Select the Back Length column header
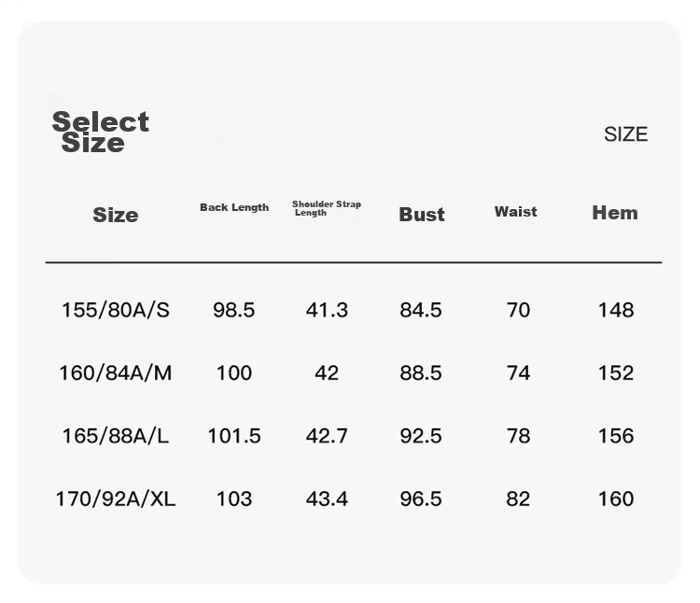The width and height of the screenshot is (700, 603). [x=234, y=207]
